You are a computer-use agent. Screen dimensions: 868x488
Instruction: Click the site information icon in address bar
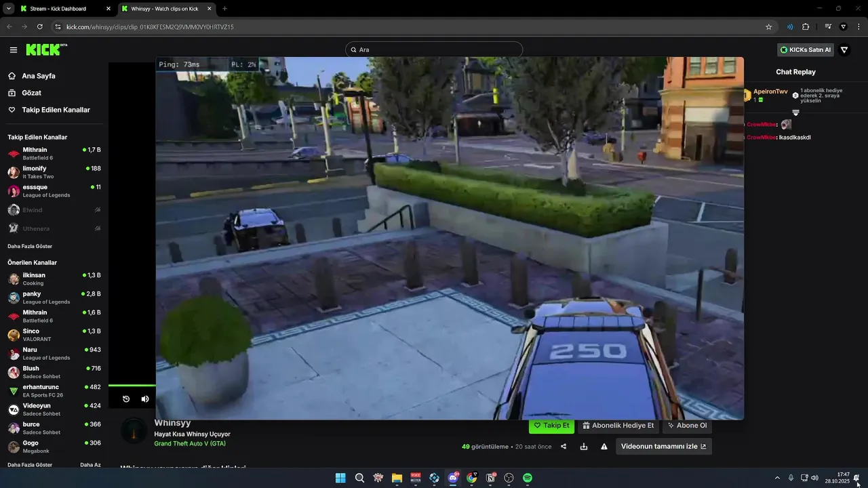(58, 26)
